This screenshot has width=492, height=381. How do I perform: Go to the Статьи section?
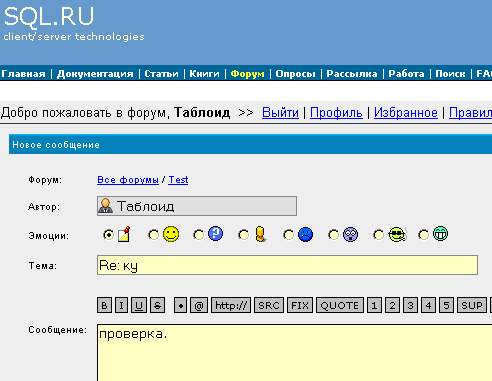pyautogui.click(x=161, y=74)
